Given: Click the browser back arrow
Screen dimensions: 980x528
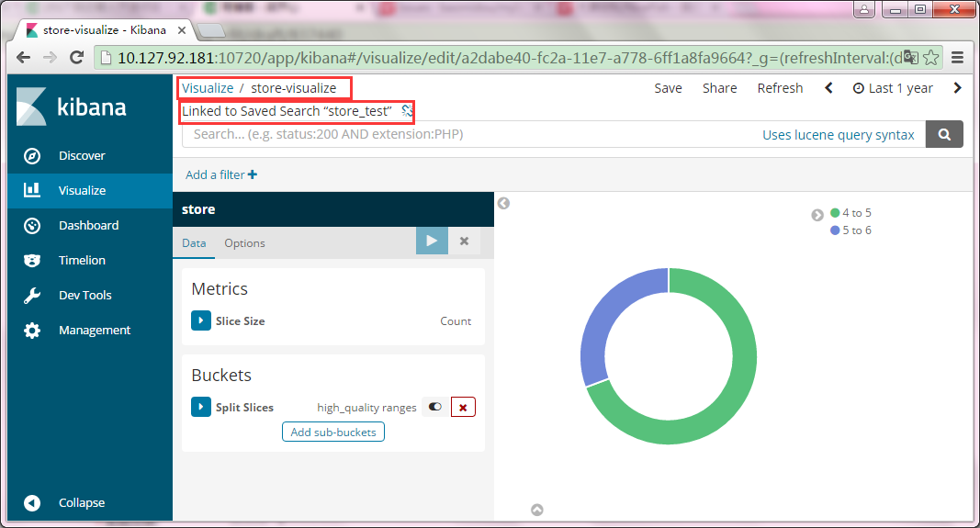Looking at the screenshot, I should [23, 58].
